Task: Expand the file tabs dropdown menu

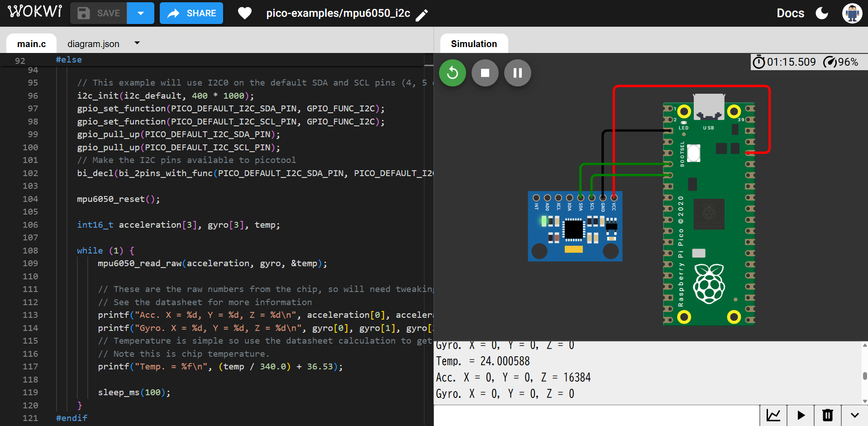Action: click(x=137, y=43)
